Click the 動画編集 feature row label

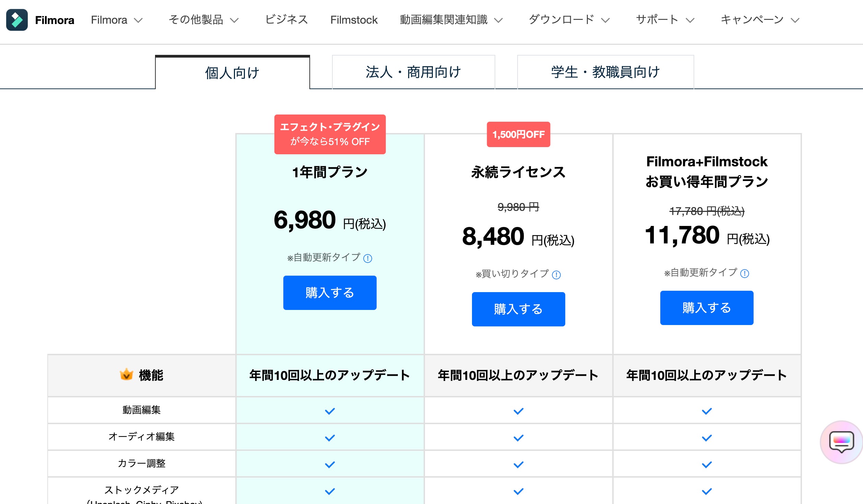pos(141,410)
